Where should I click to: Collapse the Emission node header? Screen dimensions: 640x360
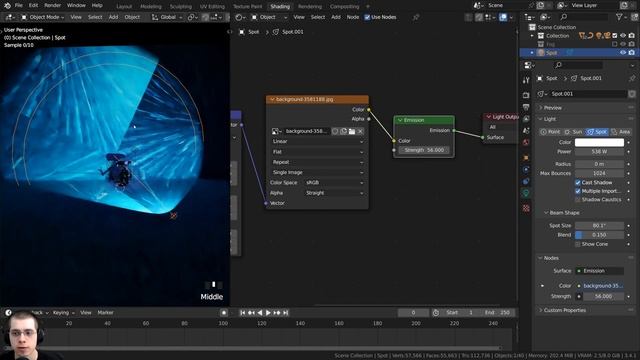[400, 120]
